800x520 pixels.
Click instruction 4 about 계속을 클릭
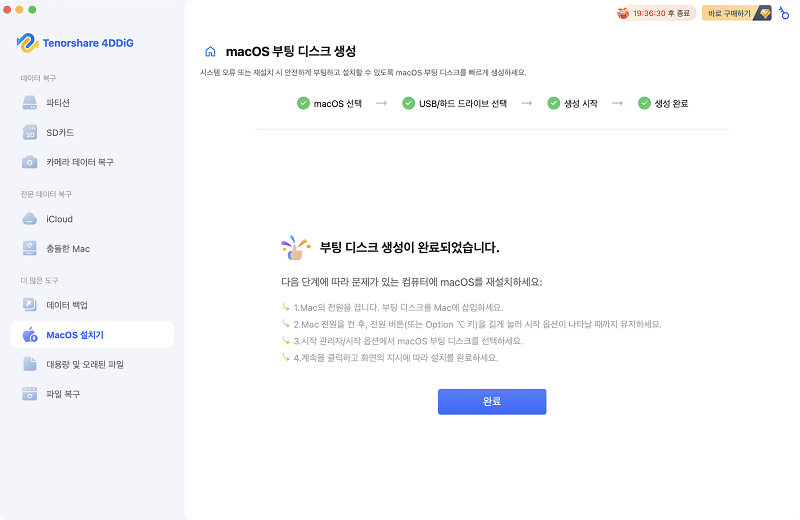click(x=395, y=358)
